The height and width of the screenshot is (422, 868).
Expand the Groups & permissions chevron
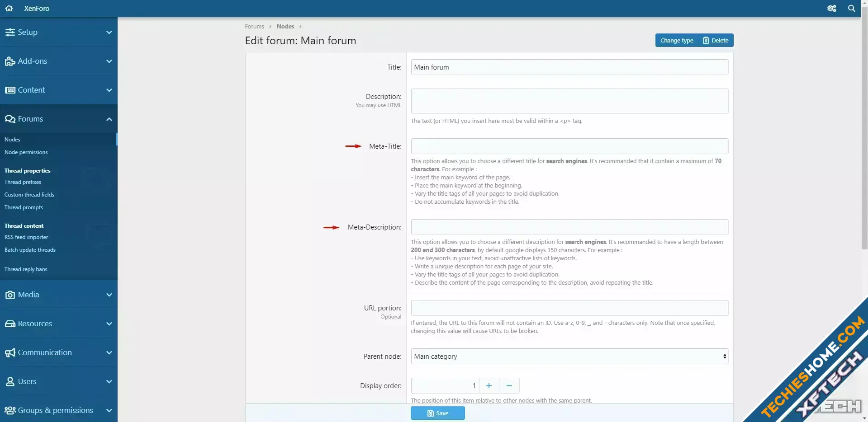click(109, 410)
